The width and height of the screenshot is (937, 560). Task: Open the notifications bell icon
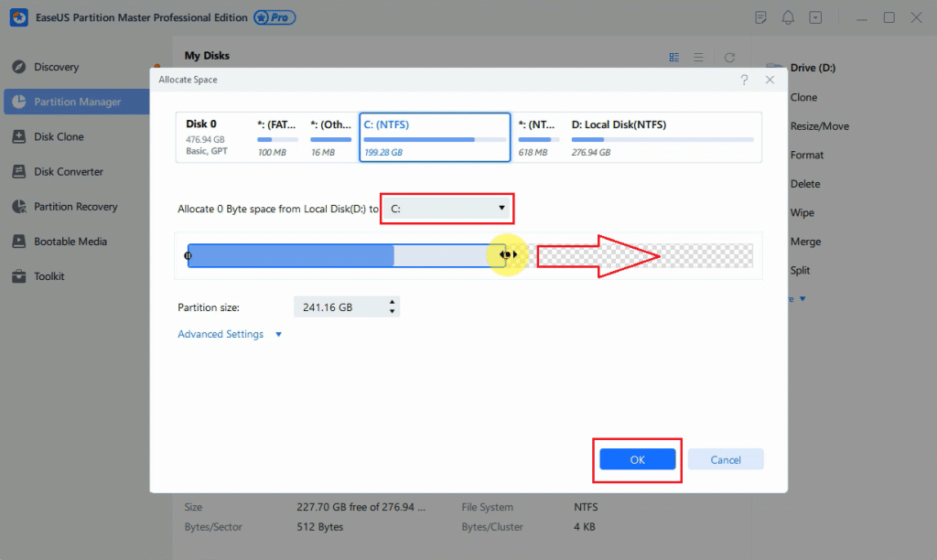click(788, 17)
